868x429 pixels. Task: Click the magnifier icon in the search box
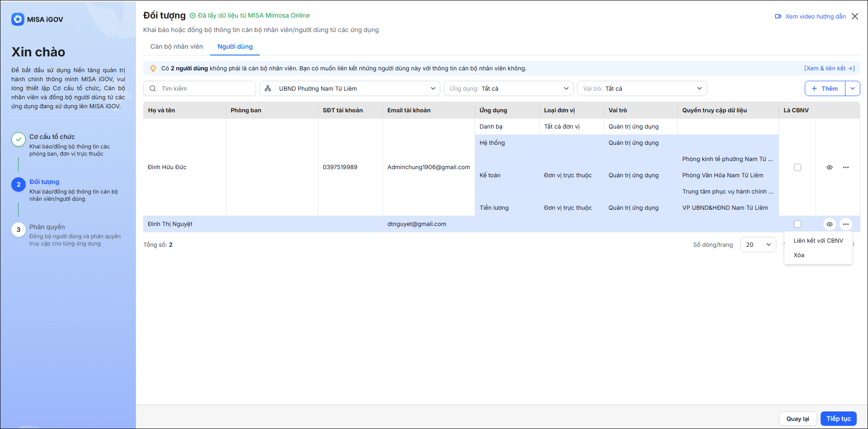[x=153, y=88]
